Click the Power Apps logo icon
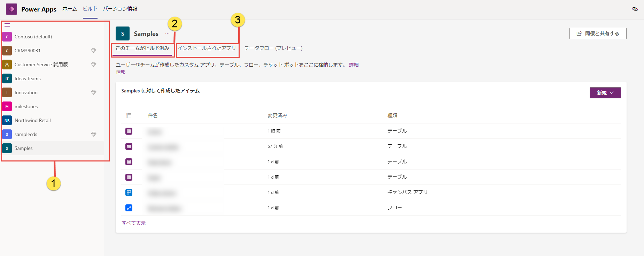 [11, 9]
